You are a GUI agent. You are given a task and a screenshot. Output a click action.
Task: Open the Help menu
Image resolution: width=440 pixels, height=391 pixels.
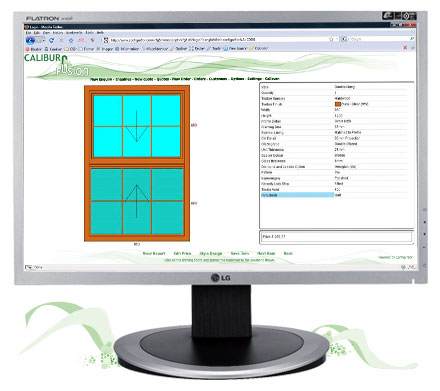[x=100, y=33]
